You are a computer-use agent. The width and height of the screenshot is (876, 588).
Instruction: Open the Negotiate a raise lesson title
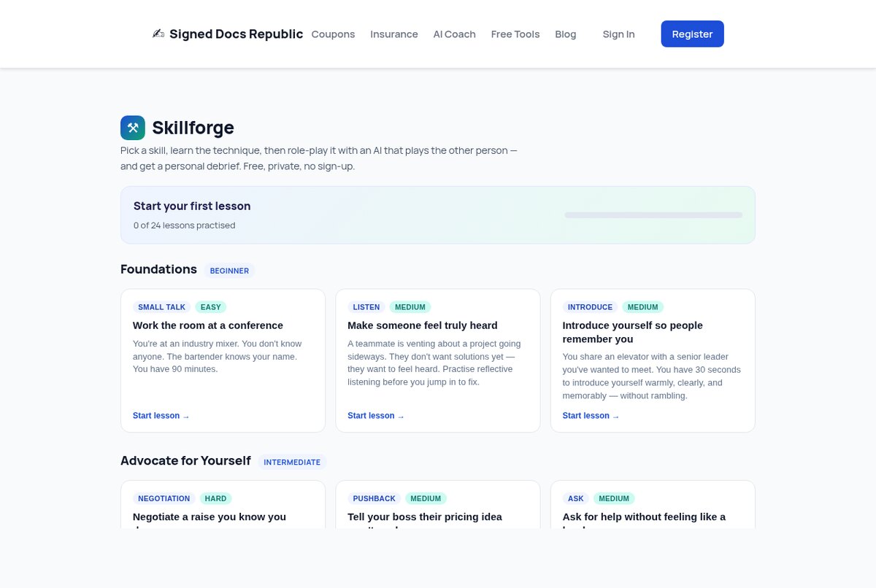(210, 521)
